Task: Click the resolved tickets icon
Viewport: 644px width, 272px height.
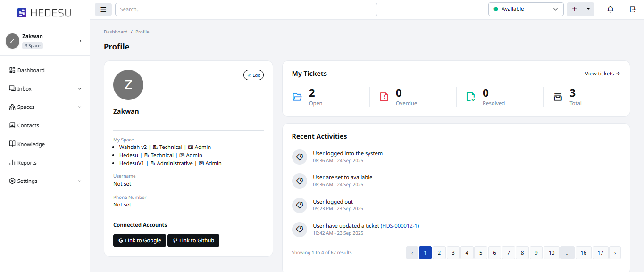Action: pyautogui.click(x=471, y=97)
